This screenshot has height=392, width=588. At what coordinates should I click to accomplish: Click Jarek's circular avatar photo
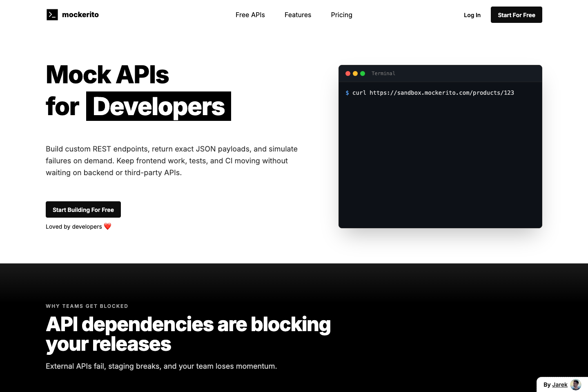575,384
